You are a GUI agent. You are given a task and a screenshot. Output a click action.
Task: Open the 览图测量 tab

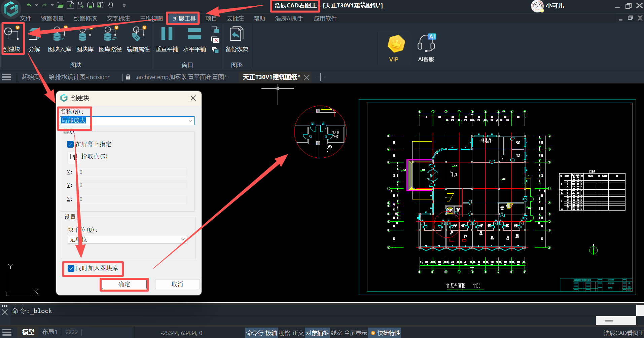[52, 18]
